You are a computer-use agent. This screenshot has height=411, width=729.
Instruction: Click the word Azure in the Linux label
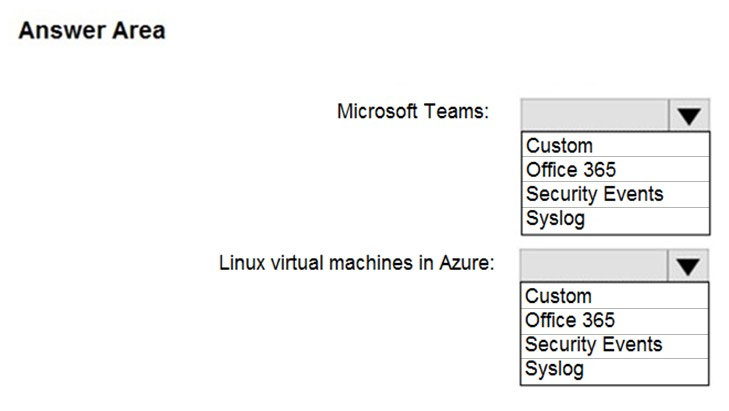(467, 263)
